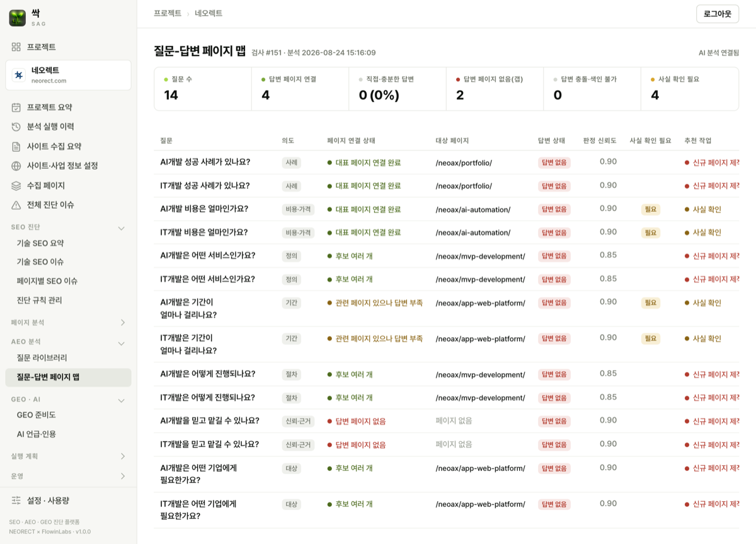756x544 pixels.
Task: Click /neoax/mvp-development/ in AI개발은 어떻게 진행 row
Action: [x=480, y=374]
